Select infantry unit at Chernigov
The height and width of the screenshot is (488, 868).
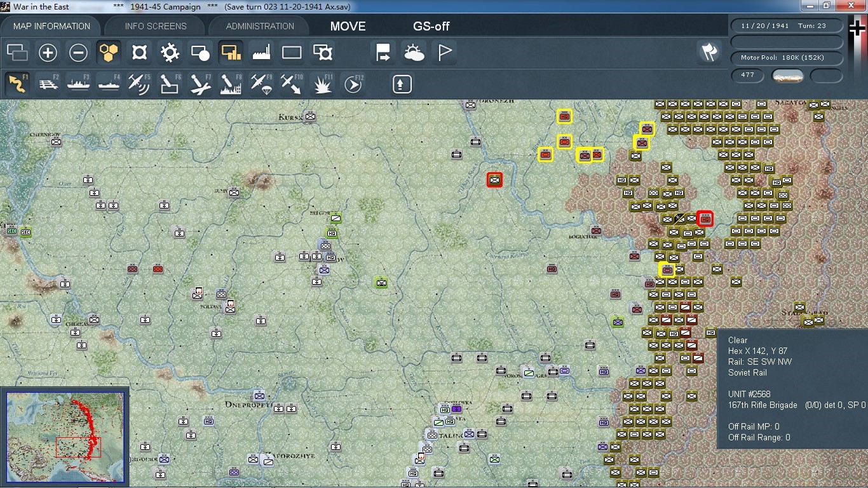point(56,142)
